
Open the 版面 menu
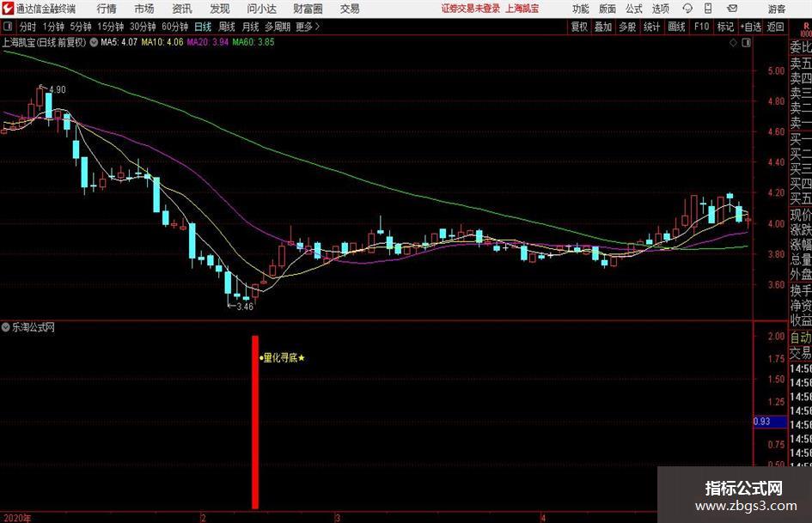pos(607,9)
